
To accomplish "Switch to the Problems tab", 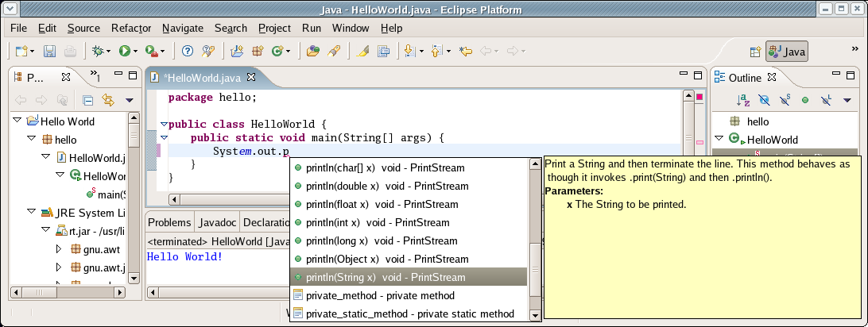I will click(x=169, y=222).
